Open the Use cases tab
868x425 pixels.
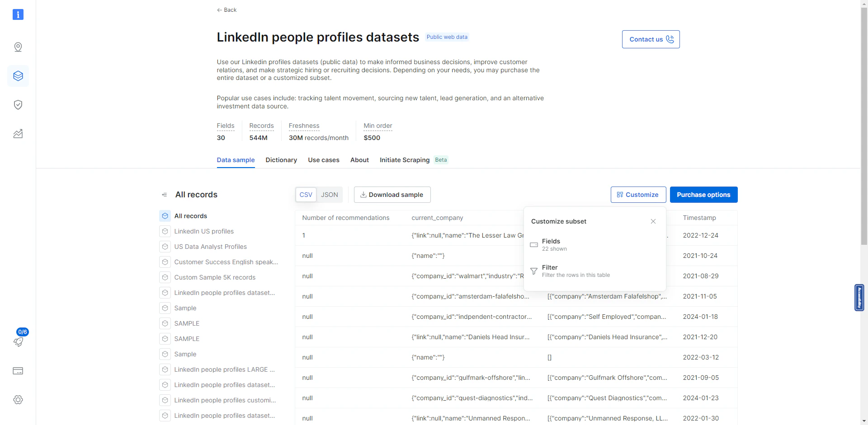[x=324, y=160]
